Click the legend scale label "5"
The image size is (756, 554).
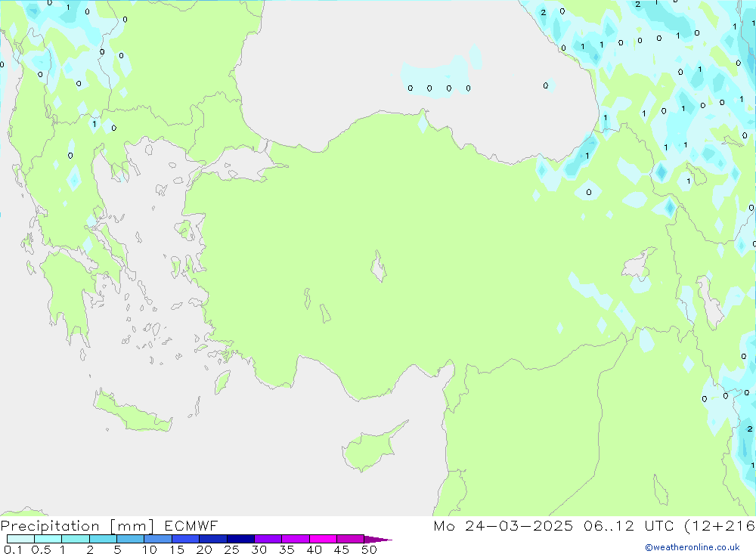pyautogui.click(x=117, y=549)
